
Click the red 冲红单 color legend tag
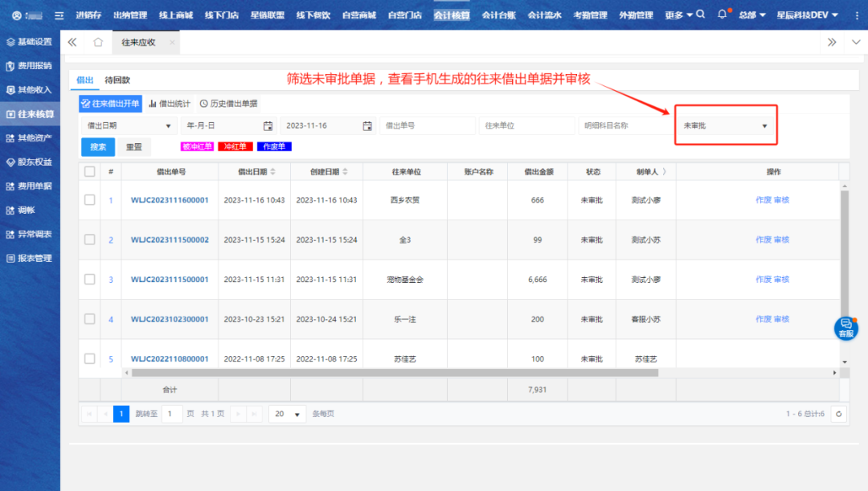click(x=235, y=147)
